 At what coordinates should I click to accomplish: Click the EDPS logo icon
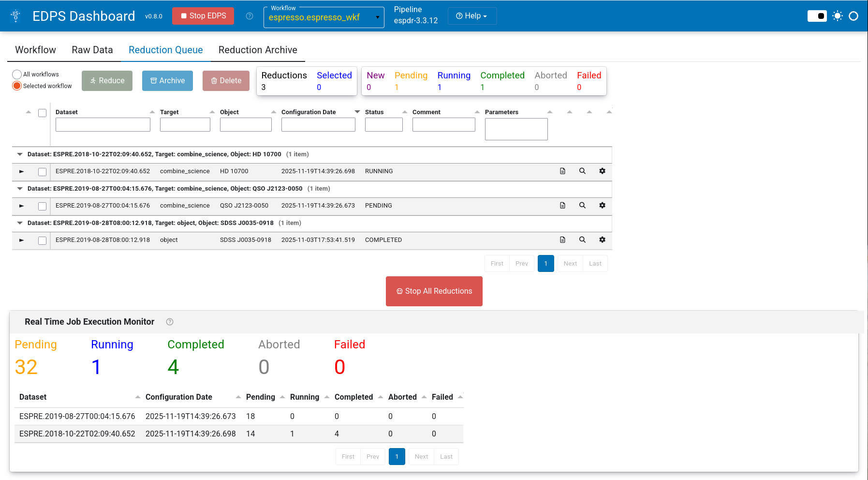(16, 16)
